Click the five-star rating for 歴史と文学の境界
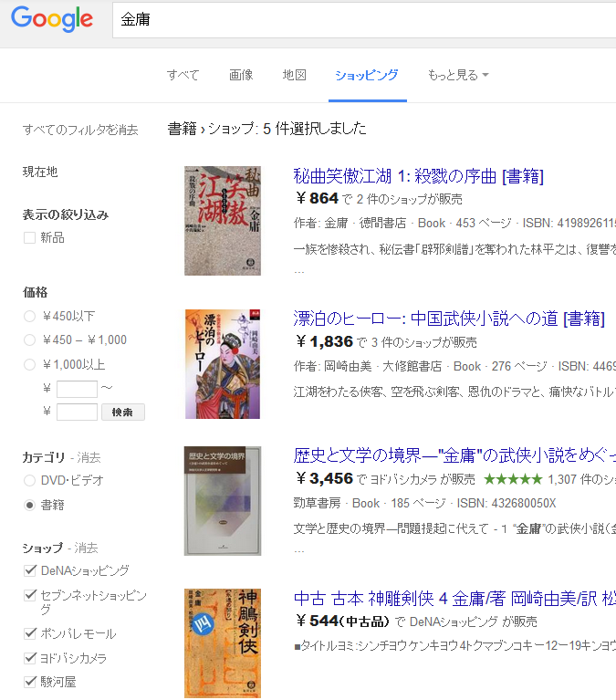The image size is (616, 700). tap(513, 478)
